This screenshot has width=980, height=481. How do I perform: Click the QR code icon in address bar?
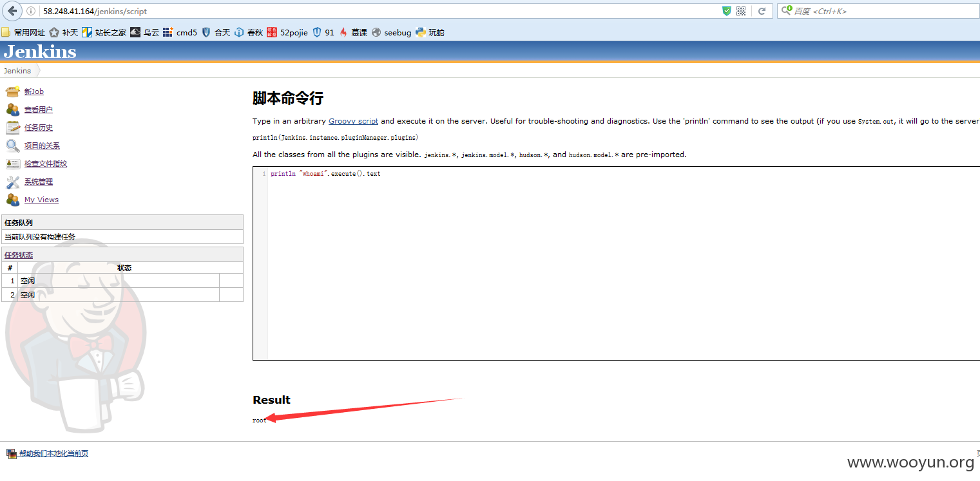point(741,11)
